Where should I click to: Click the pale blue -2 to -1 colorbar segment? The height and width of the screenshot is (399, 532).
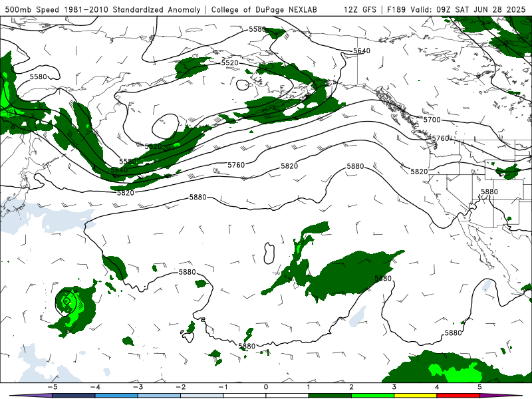202,396
